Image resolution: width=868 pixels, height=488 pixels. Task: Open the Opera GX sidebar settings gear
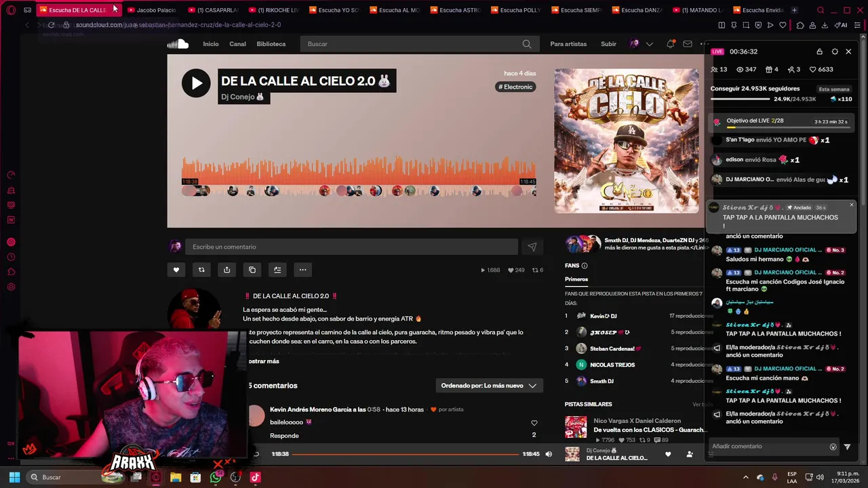(11, 287)
